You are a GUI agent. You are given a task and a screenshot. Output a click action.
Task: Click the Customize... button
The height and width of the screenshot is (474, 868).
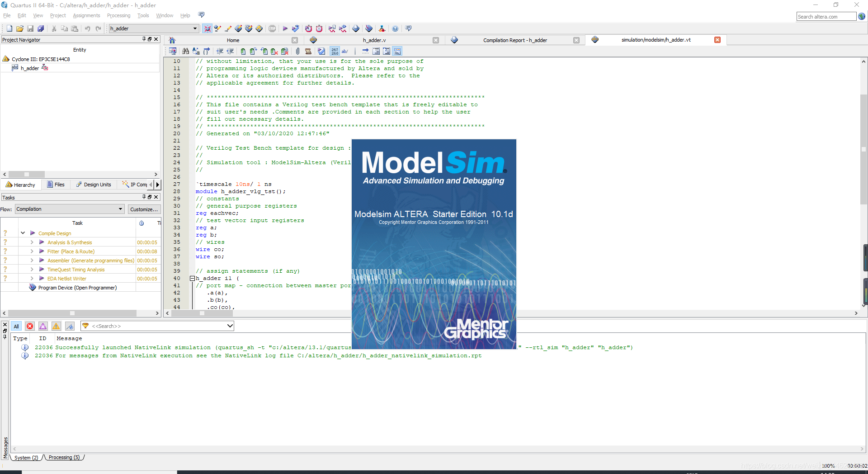click(144, 209)
